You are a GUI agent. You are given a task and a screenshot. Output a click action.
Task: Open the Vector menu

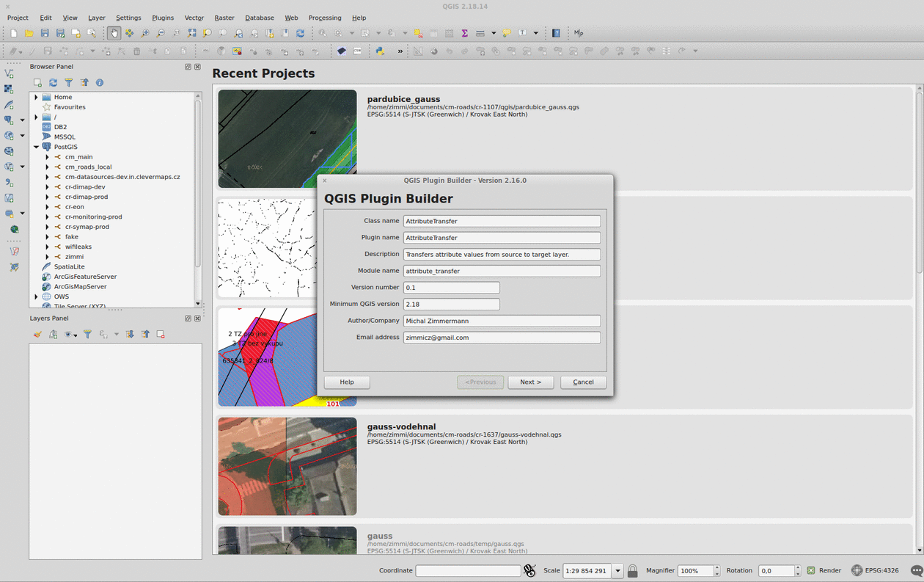pyautogui.click(x=194, y=18)
